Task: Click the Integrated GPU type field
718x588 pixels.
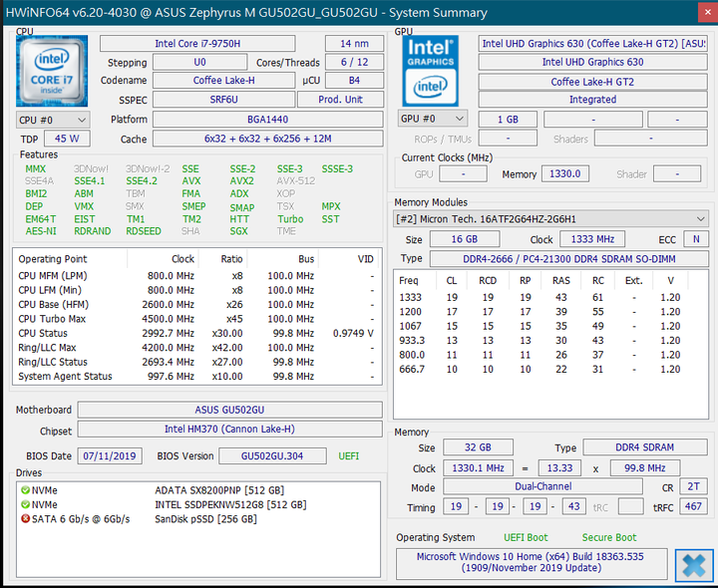Action: [593, 100]
